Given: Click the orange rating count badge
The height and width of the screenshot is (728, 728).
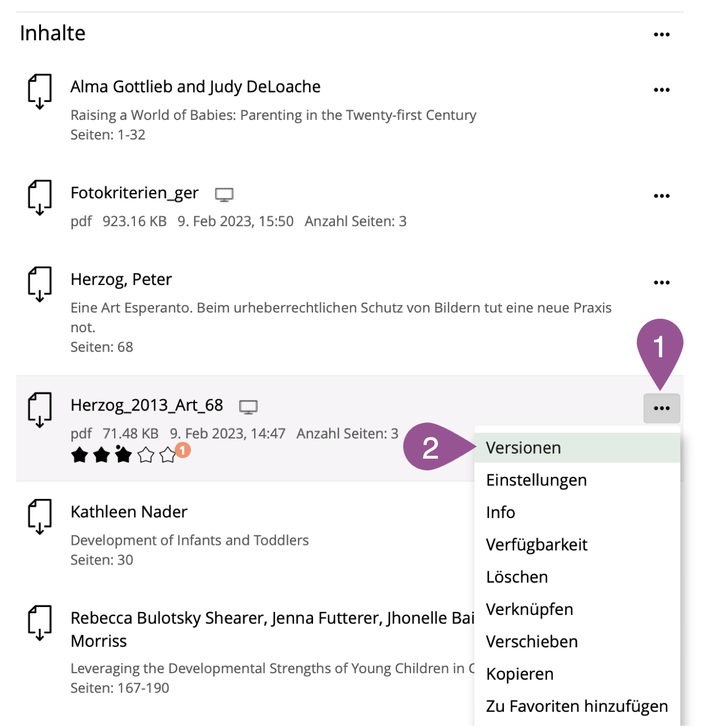Looking at the screenshot, I should point(183,450).
